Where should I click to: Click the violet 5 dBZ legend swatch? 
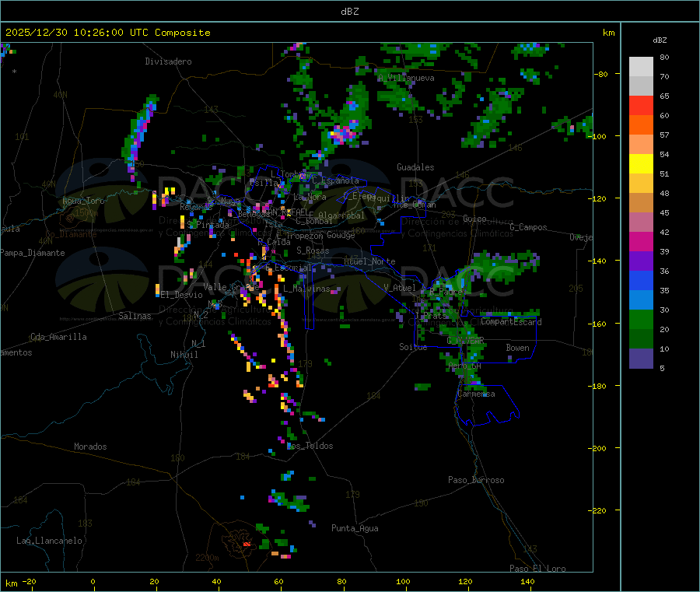pos(641,359)
